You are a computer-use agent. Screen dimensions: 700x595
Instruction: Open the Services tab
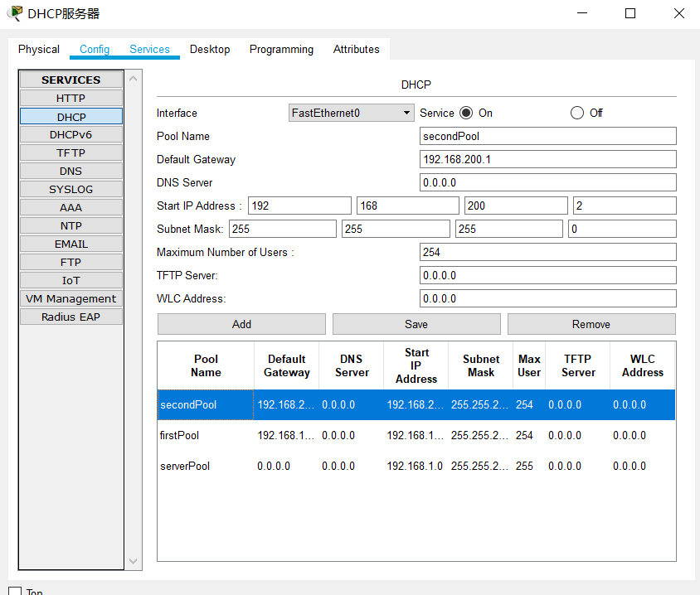pyautogui.click(x=149, y=49)
